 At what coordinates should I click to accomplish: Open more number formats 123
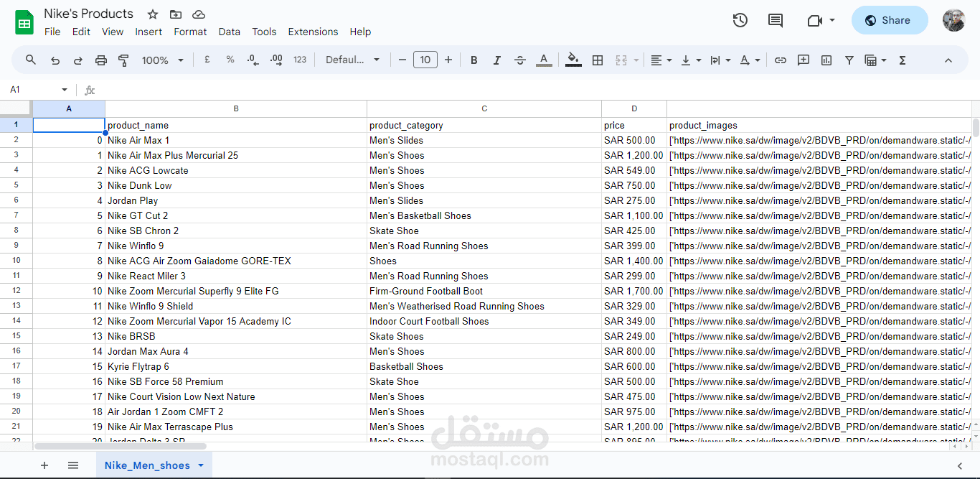(300, 60)
